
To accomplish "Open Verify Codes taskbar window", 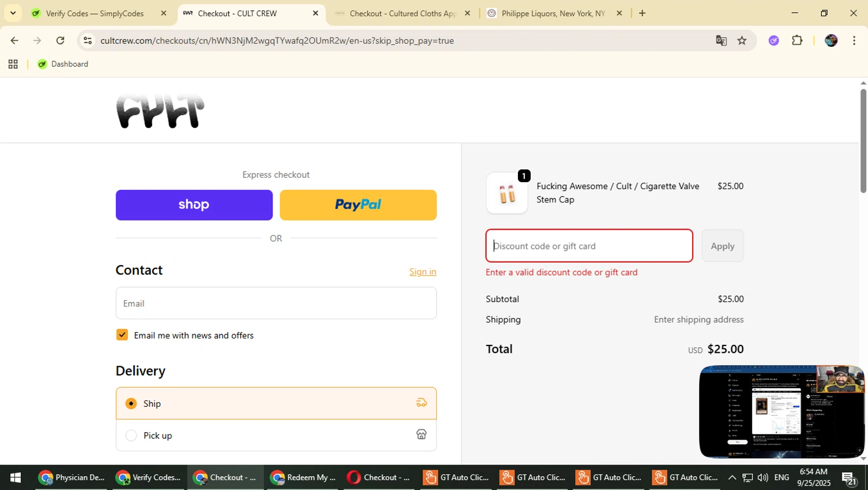I will [149, 477].
